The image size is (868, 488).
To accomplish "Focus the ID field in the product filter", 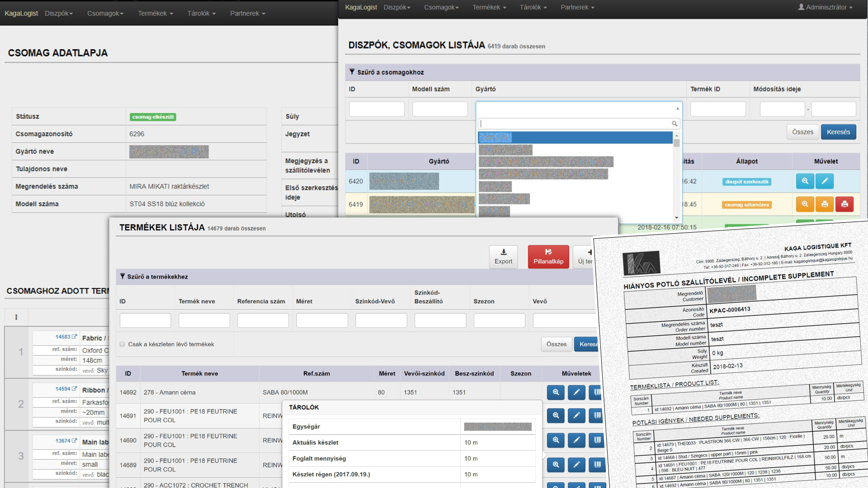I will pos(145,320).
